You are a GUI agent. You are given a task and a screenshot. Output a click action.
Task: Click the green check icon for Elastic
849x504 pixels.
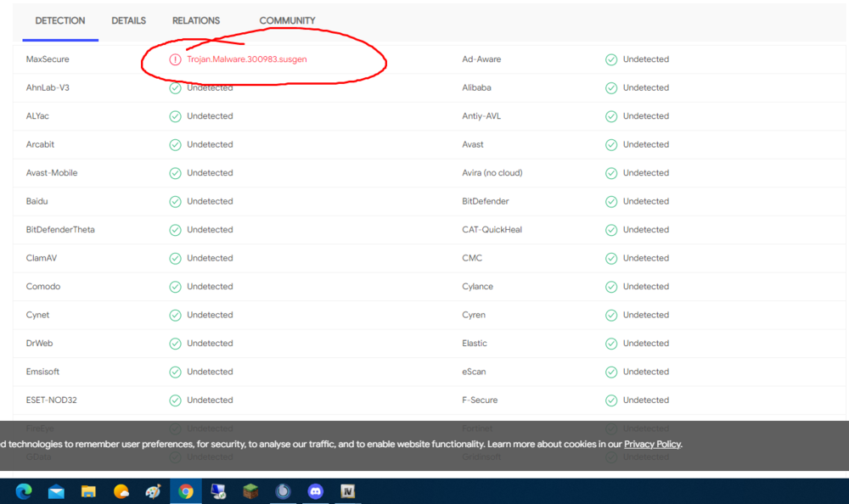tap(611, 344)
